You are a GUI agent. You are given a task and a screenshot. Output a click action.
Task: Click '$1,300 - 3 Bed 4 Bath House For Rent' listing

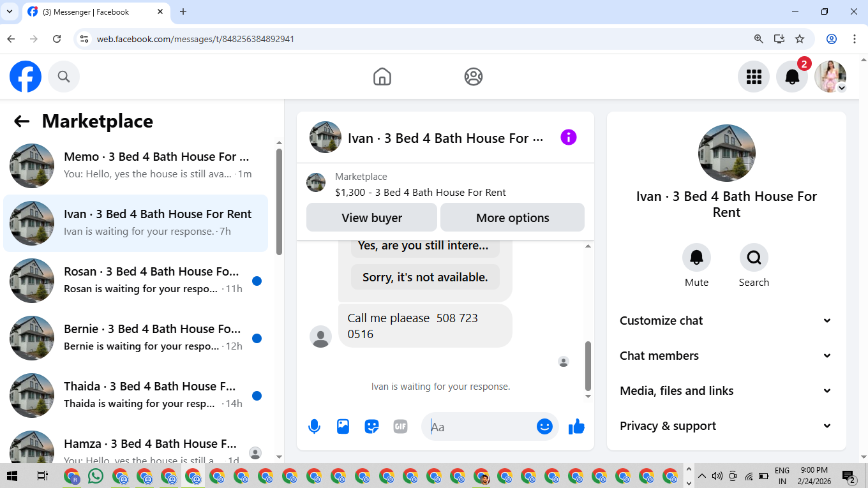(x=421, y=193)
